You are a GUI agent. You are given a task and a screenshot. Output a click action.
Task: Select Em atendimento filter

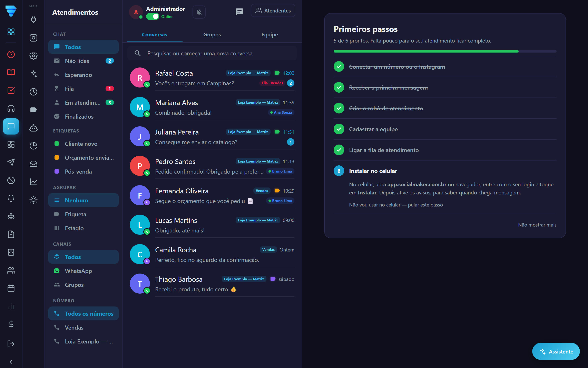83,102
